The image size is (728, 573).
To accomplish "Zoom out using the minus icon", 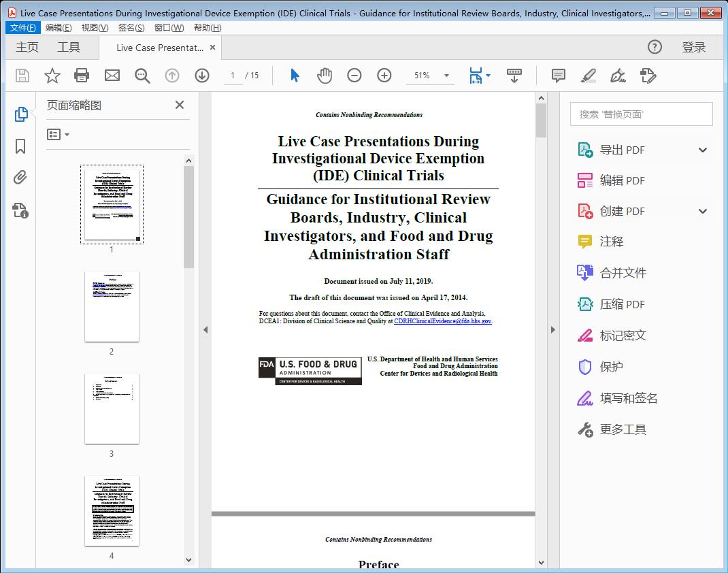I will click(354, 76).
